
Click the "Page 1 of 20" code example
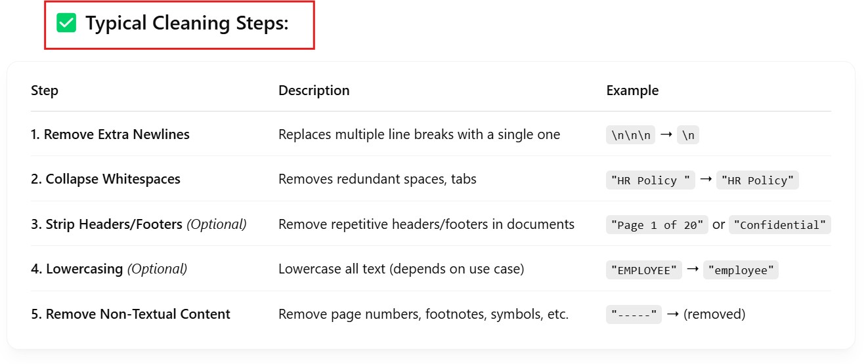click(657, 225)
